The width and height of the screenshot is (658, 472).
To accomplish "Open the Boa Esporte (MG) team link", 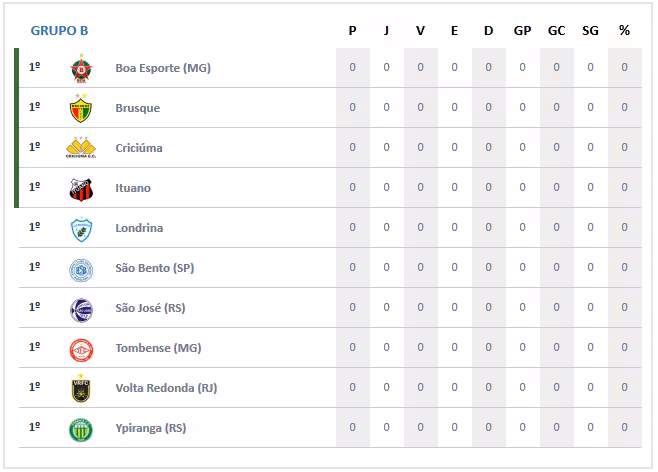I will point(163,68).
